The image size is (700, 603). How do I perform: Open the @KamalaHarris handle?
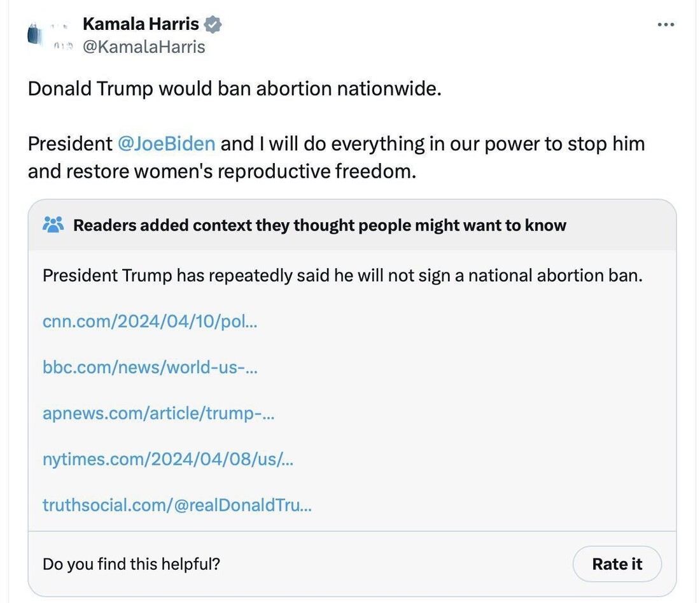click(x=144, y=47)
